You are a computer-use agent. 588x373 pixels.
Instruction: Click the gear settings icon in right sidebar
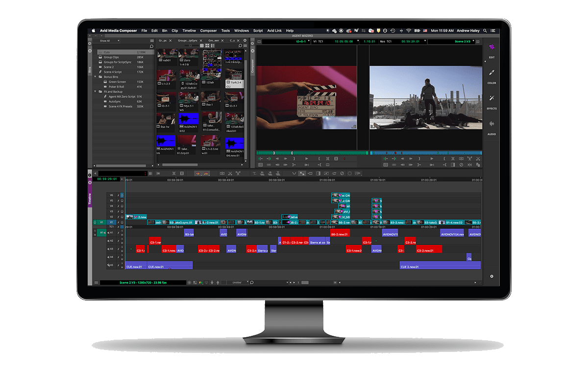click(491, 277)
